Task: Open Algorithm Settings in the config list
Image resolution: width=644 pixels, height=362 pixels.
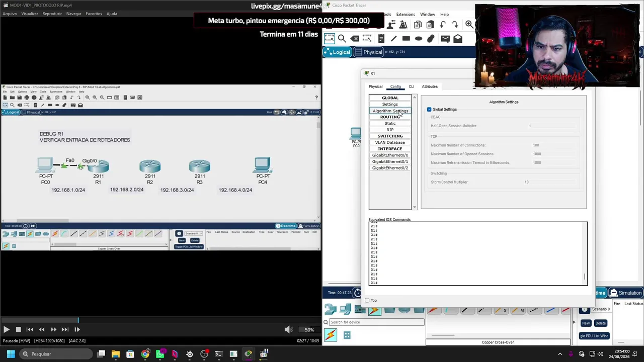Action: [390, 111]
